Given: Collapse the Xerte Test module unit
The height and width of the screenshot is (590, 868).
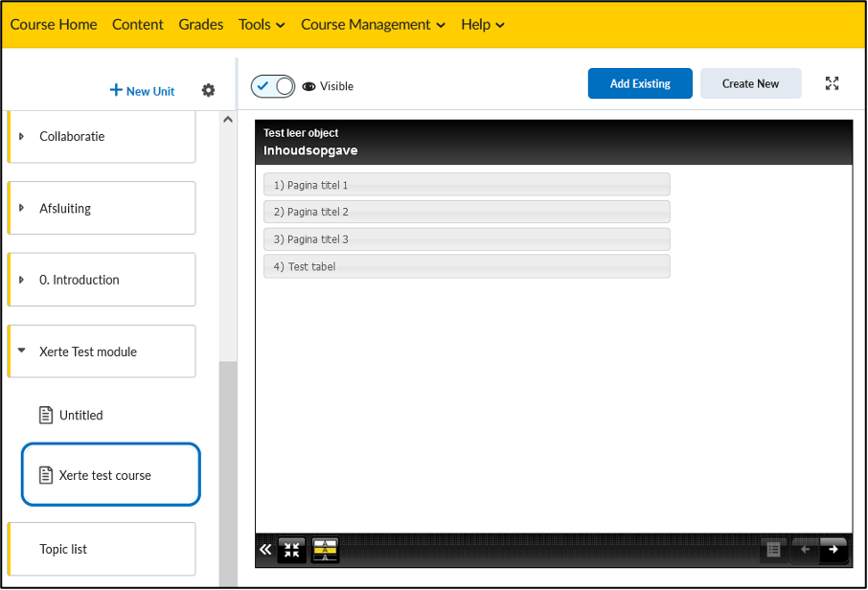Looking at the screenshot, I should click(x=22, y=352).
